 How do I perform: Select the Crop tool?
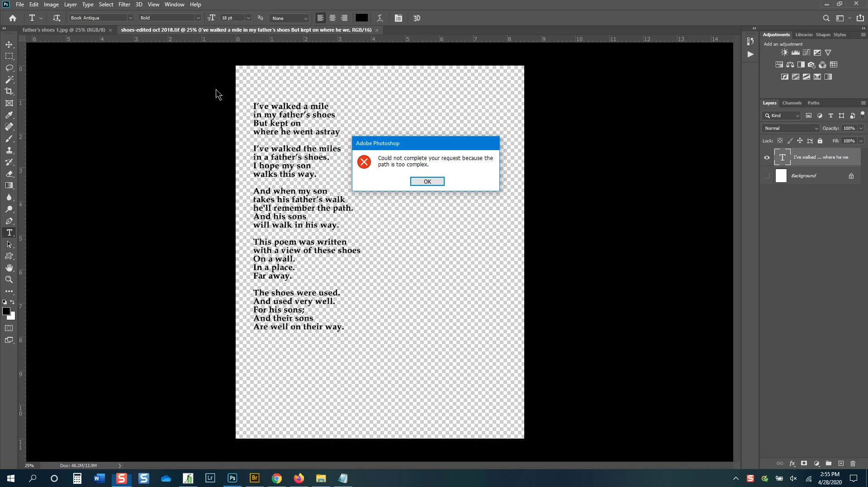[x=9, y=91]
